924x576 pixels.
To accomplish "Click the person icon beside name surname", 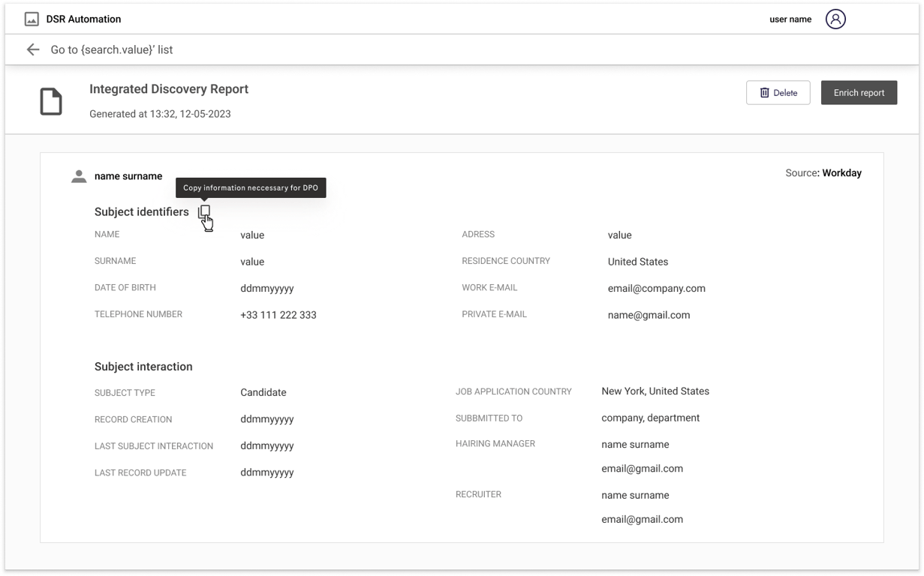I will click(x=79, y=176).
